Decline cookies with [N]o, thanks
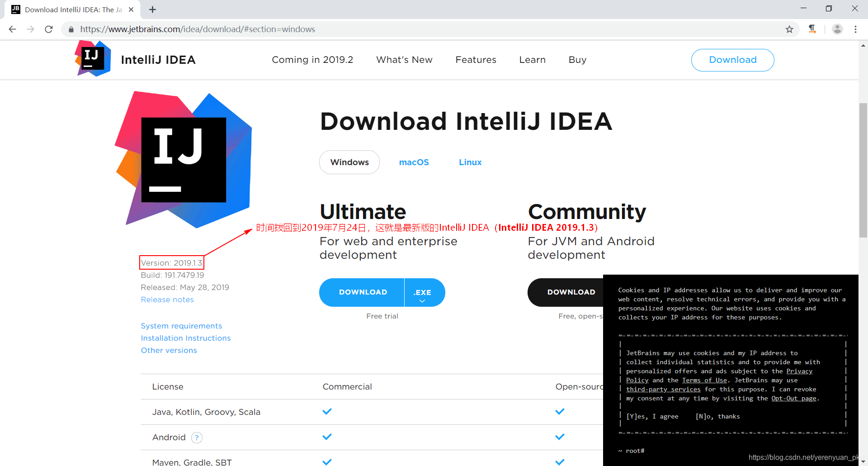868x466 pixels. pyautogui.click(x=717, y=417)
